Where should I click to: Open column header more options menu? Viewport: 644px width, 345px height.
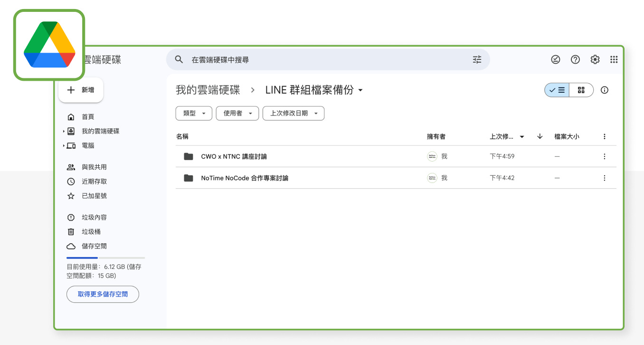(x=605, y=136)
